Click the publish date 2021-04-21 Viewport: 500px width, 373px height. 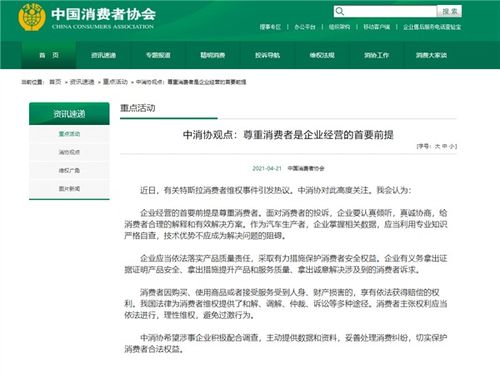267,168
